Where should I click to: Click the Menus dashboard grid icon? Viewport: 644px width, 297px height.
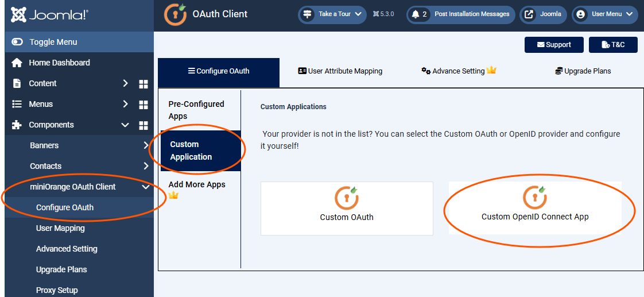point(143,105)
